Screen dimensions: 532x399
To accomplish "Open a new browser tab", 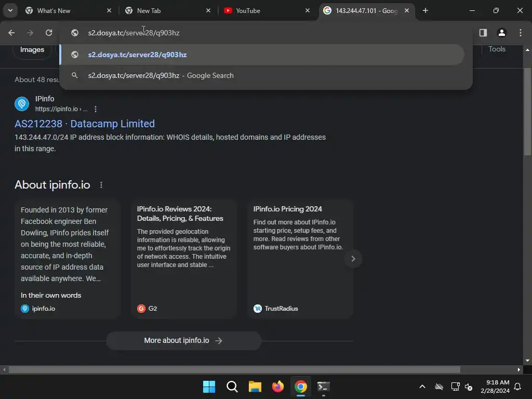I will [x=425, y=10].
